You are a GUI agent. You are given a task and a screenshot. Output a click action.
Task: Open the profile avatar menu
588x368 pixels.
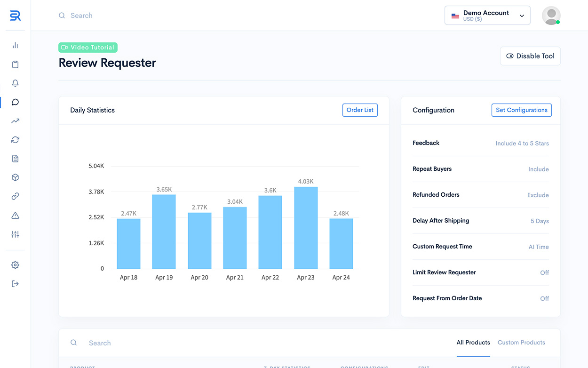(x=551, y=15)
